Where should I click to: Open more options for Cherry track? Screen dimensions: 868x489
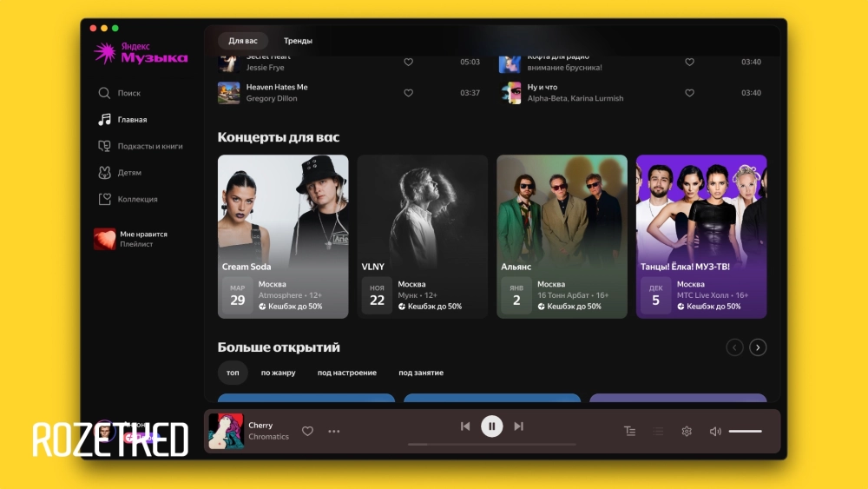point(334,431)
